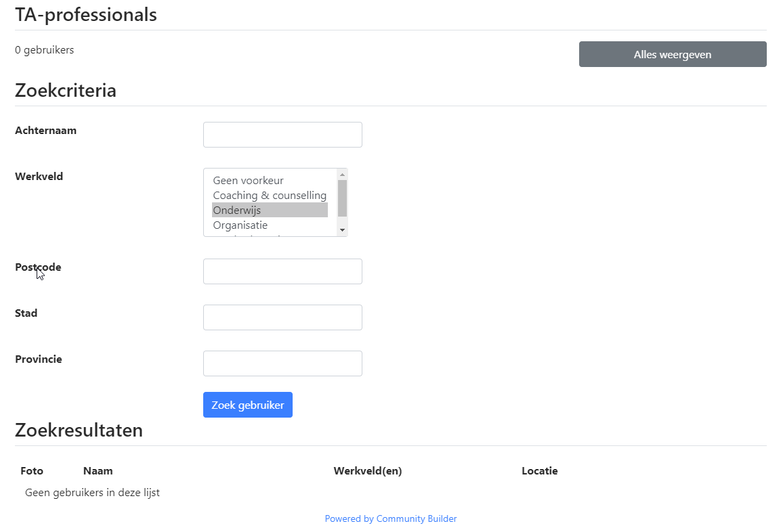Click the Alles weergeven button
Screen dimensions: 781x532
coord(673,54)
